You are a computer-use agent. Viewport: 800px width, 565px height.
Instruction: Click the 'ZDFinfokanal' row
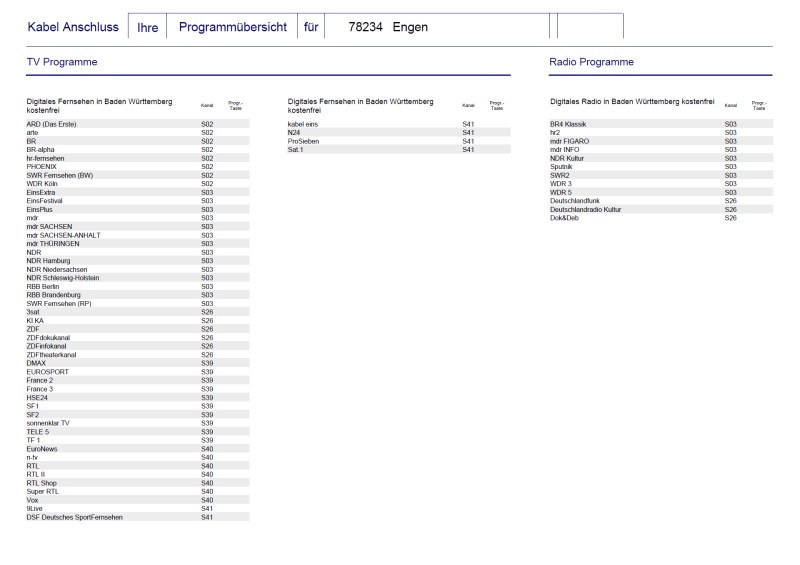pyautogui.click(x=138, y=346)
